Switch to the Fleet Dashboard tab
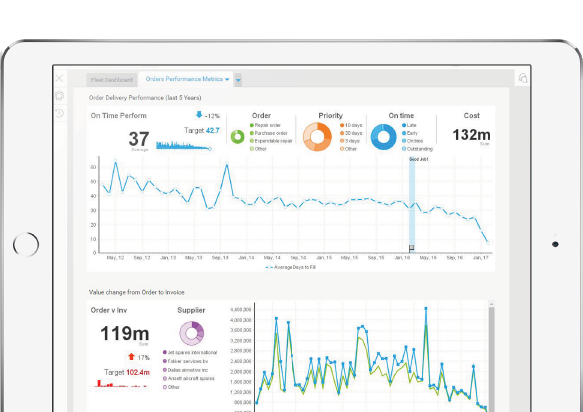The image size is (583, 412). click(112, 80)
